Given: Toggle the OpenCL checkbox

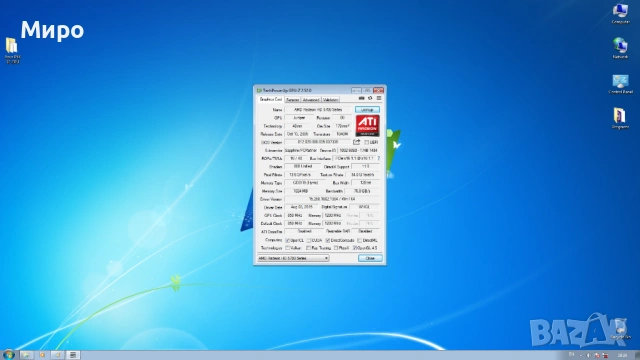Looking at the screenshot, I should 287,240.
